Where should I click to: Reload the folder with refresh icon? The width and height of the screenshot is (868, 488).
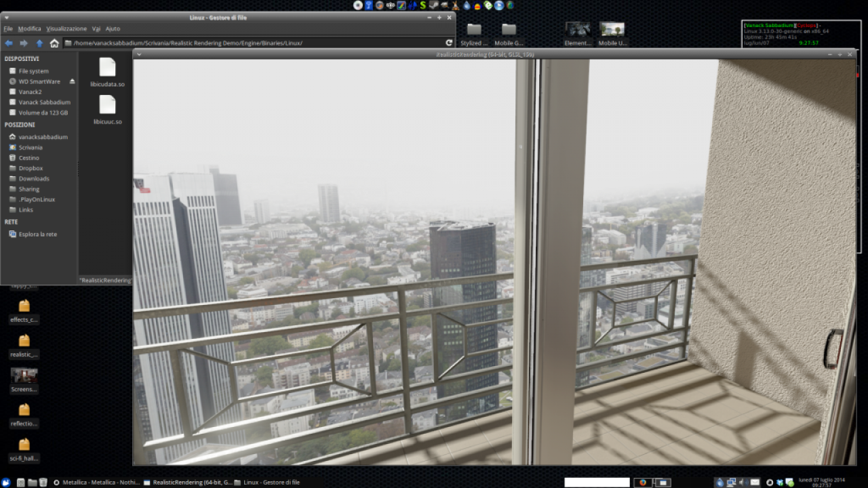[449, 43]
